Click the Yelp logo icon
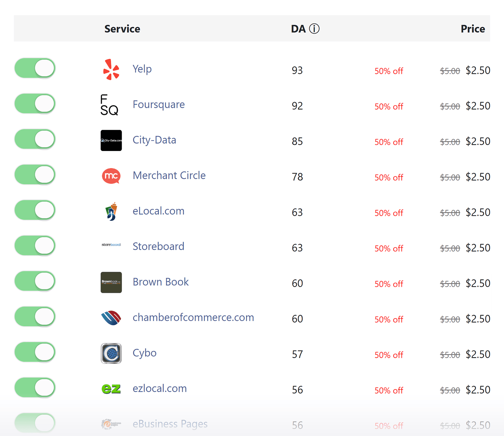The image size is (504, 436). (111, 69)
